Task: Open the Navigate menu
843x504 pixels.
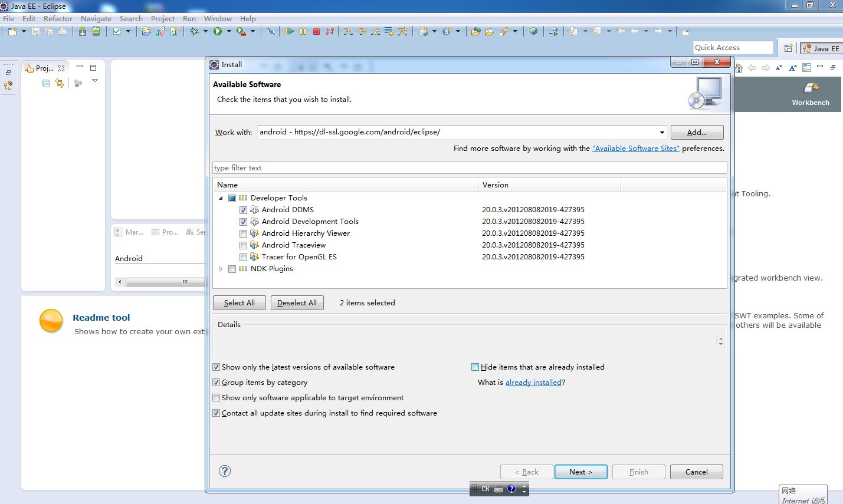Action: coord(96,18)
